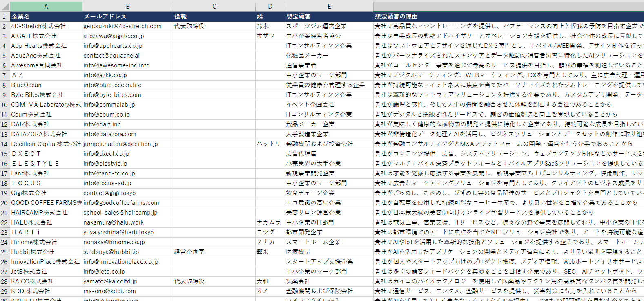
Task: Select the column A header
Action: (46, 7)
